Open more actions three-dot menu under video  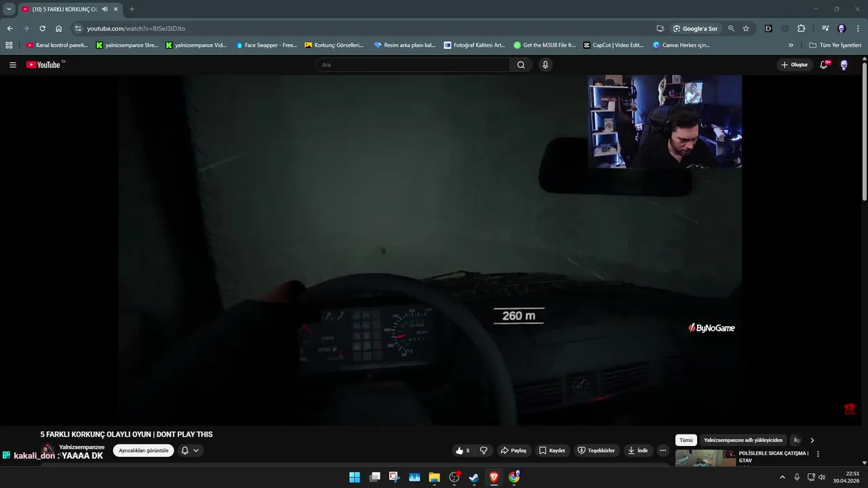coord(663,451)
